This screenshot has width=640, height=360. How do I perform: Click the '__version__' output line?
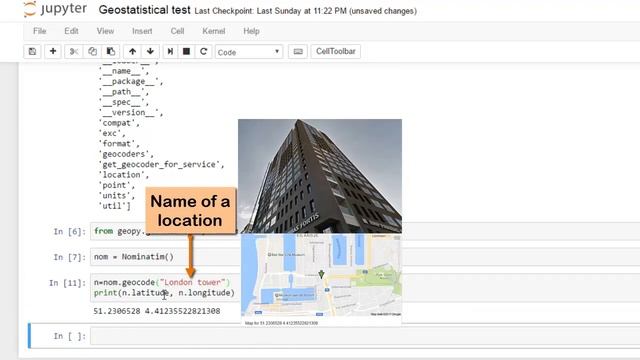click(x=131, y=113)
